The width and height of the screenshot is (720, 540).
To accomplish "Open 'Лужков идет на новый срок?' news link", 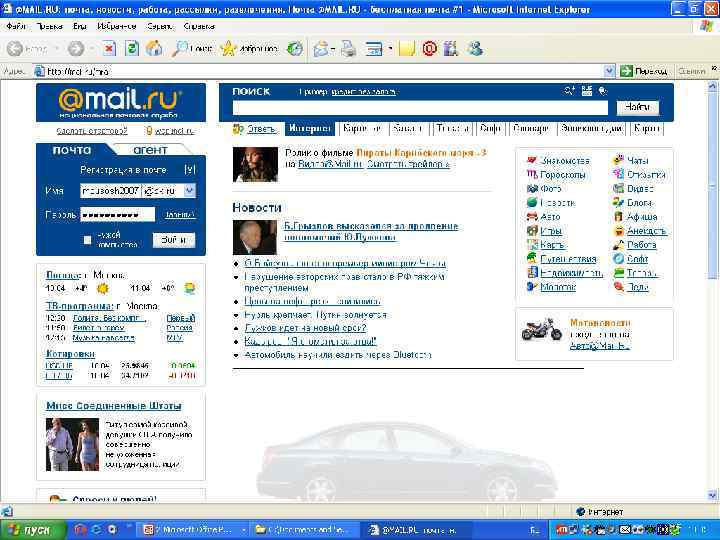I will click(305, 328).
